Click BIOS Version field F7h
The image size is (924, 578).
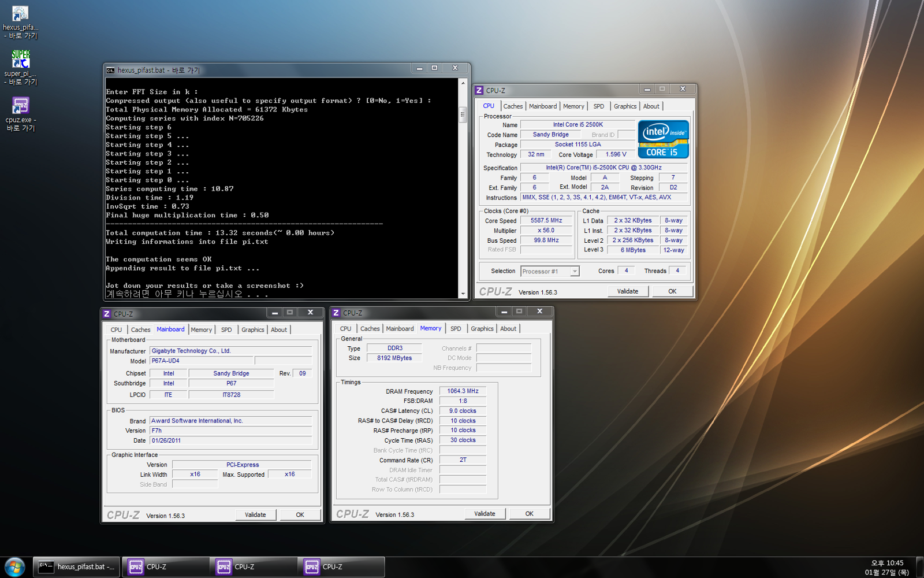231,431
